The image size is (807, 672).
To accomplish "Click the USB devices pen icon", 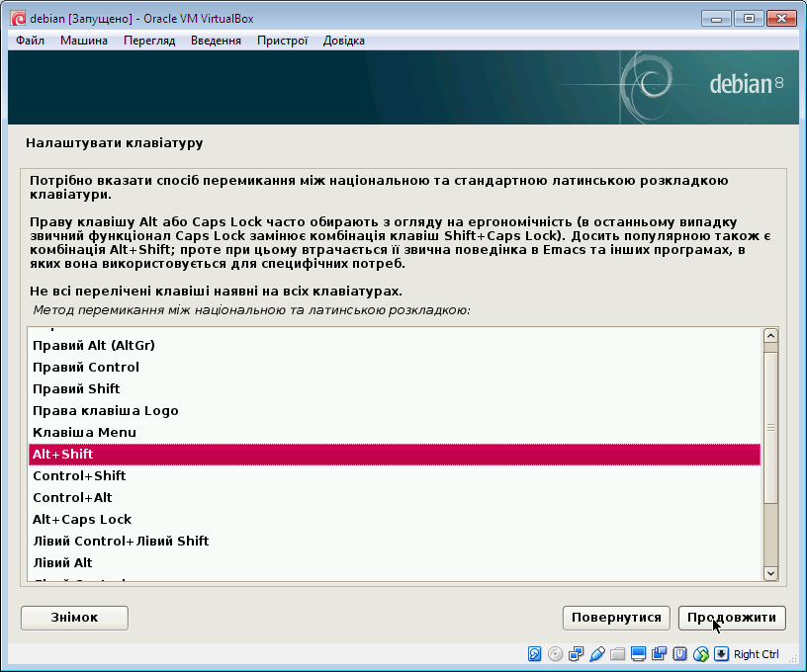I will [597, 654].
